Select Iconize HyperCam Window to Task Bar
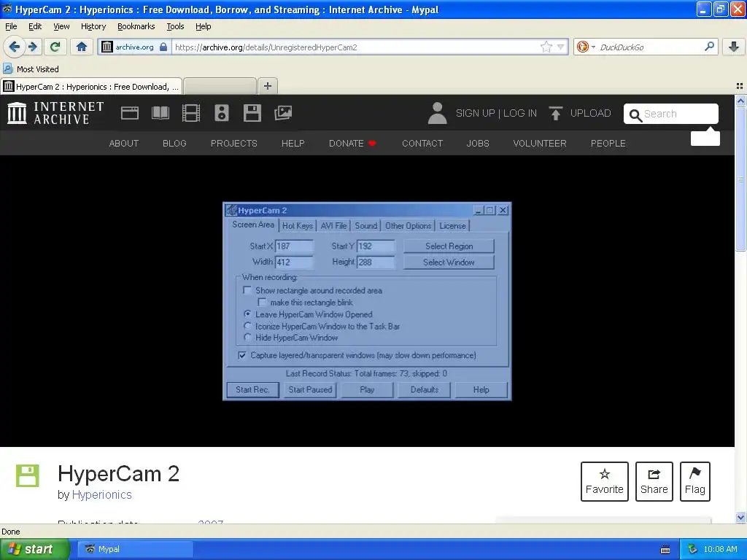747x560 pixels. coord(247,326)
